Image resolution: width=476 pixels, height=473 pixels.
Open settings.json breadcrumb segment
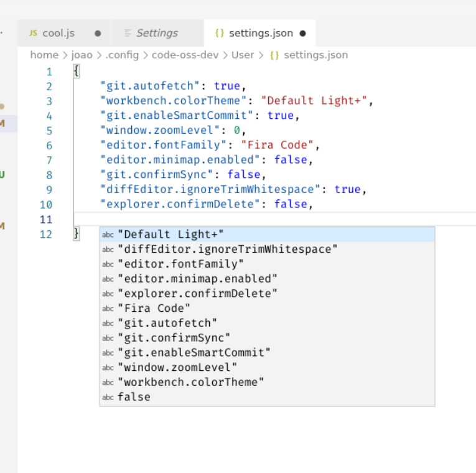point(315,55)
